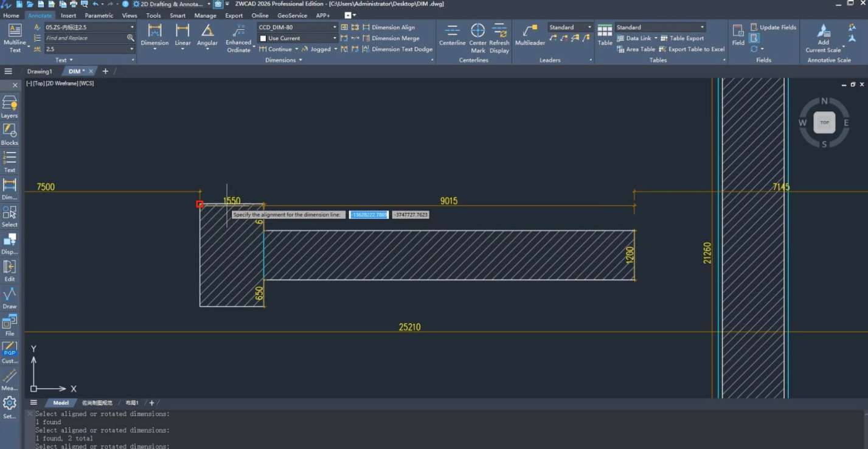The width and height of the screenshot is (868, 449).
Task: Toggle the Use Current color box
Action: tap(263, 38)
